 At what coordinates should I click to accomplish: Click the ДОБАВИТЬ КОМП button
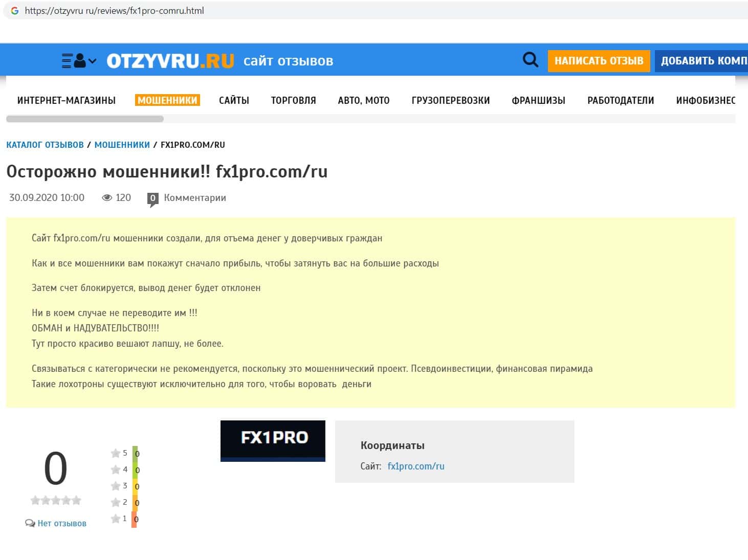tap(701, 61)
